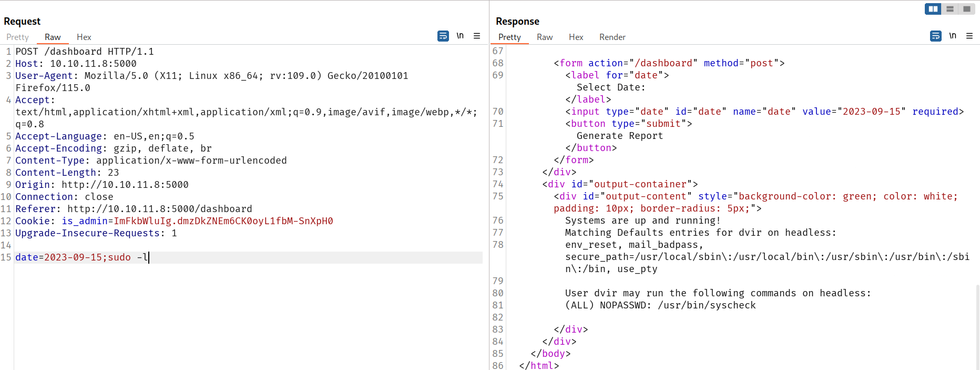Screen dimensions: 980x370
Task: Click the request body line 'date=2023-09-15;sudo -l'
Action: coord(81,257)
